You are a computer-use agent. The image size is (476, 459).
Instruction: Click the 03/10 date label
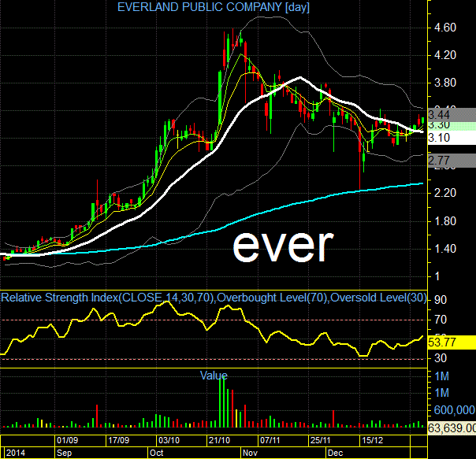point(169,440)
